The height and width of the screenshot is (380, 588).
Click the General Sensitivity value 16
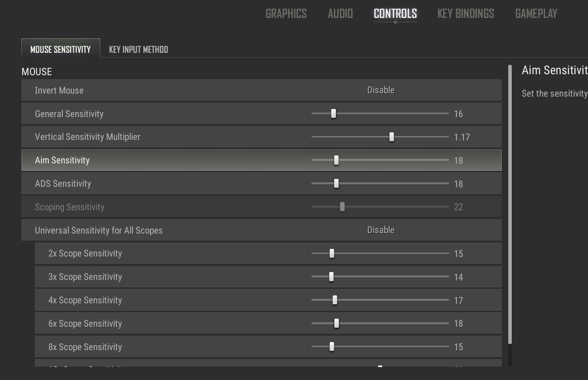(x=458, y=114)
